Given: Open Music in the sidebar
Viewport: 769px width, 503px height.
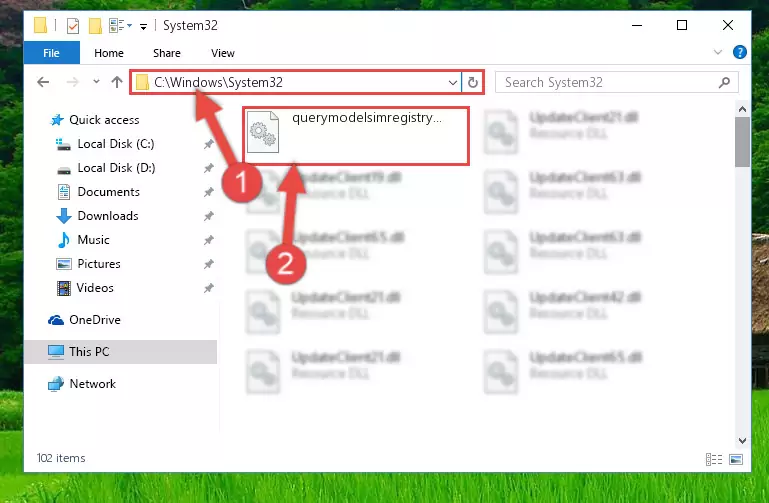Looking at the screenshot, I should coord(83,240).
